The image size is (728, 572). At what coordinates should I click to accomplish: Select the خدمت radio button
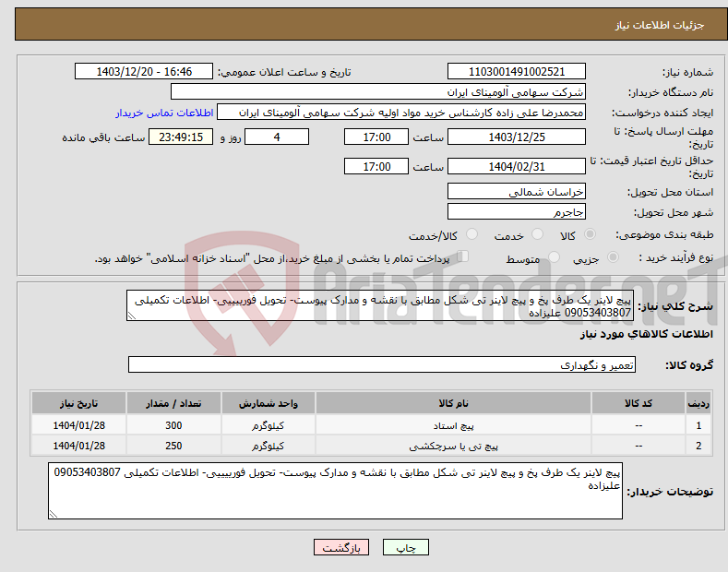click(x=537, y=234)
